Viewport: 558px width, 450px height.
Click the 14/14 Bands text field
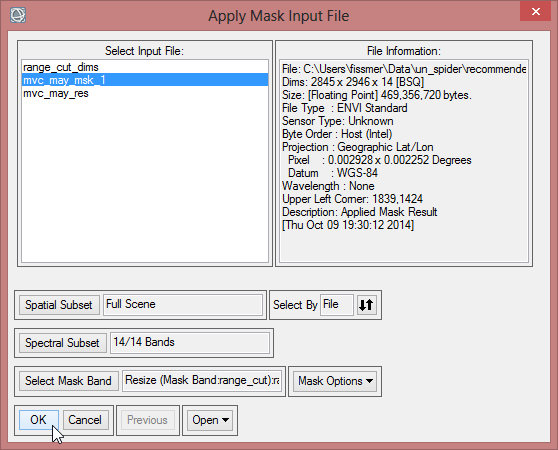[190, 343]
